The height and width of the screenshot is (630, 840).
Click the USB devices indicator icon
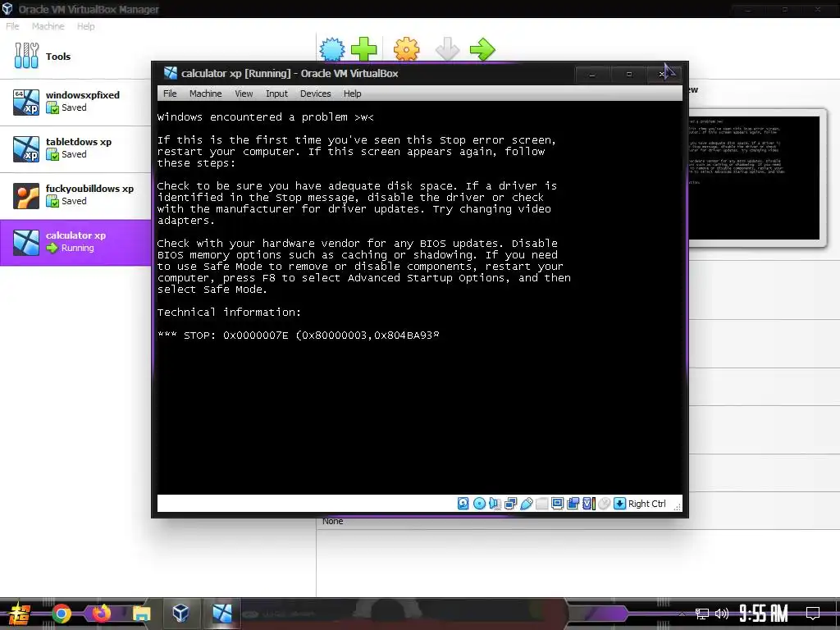coord(526,504)
